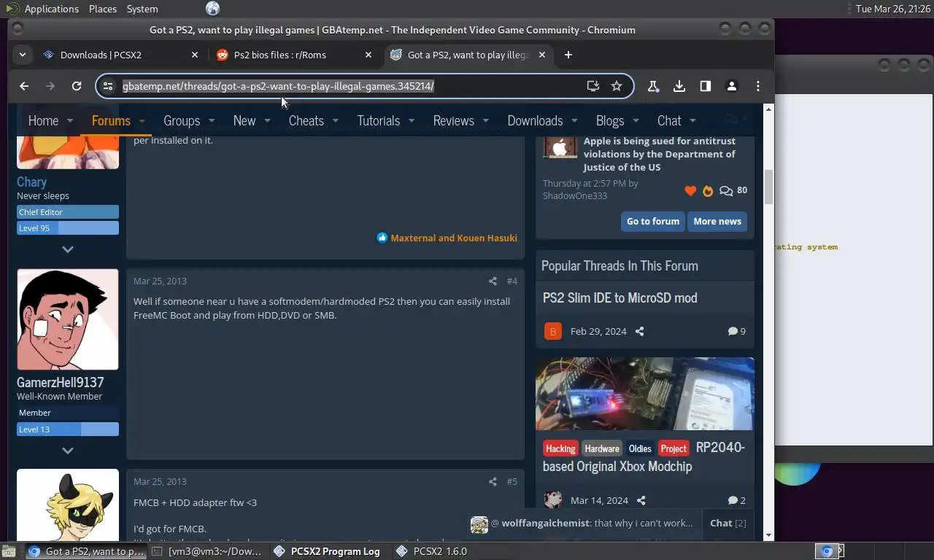The width and height of the screenshot is (934, 560).
Task: Expand the Forums menu arrow
Action: click(142, 121)
